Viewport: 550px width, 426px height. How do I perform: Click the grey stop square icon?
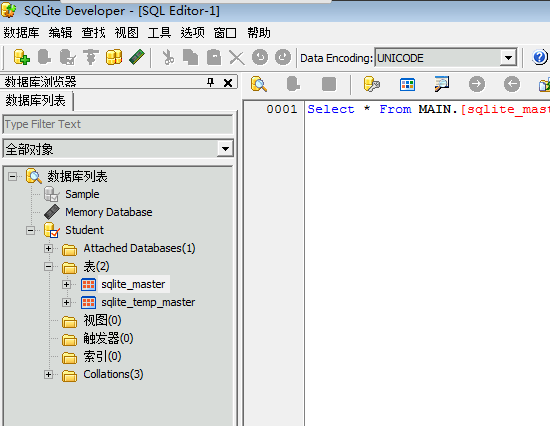point(329,84)
